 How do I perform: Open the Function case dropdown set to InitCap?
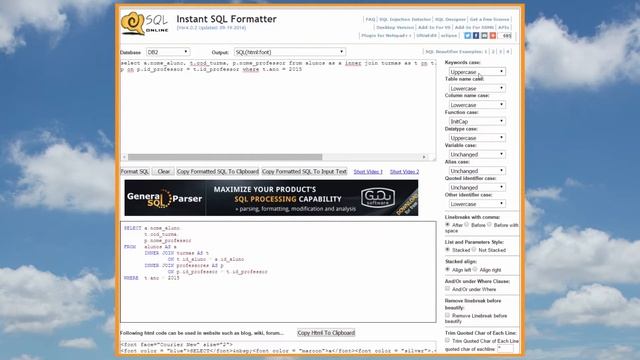tap(477, 121)
